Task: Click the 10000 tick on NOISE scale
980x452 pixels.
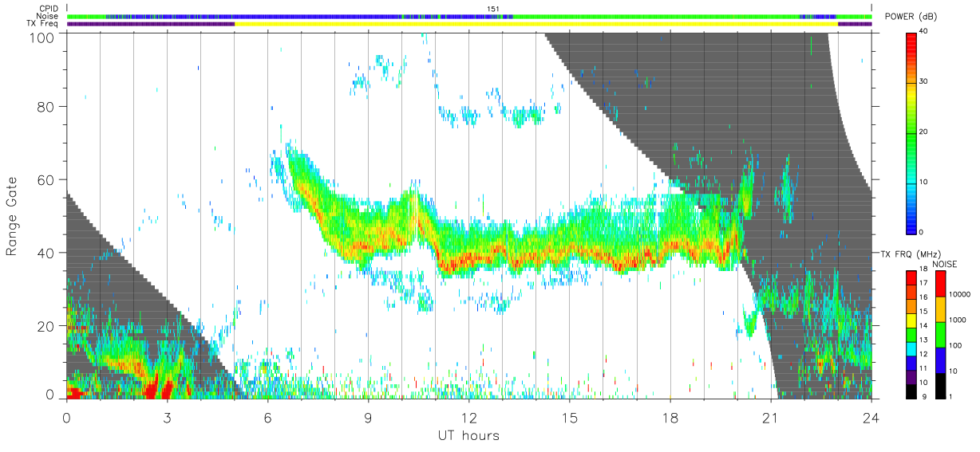Action: (959, 294)
